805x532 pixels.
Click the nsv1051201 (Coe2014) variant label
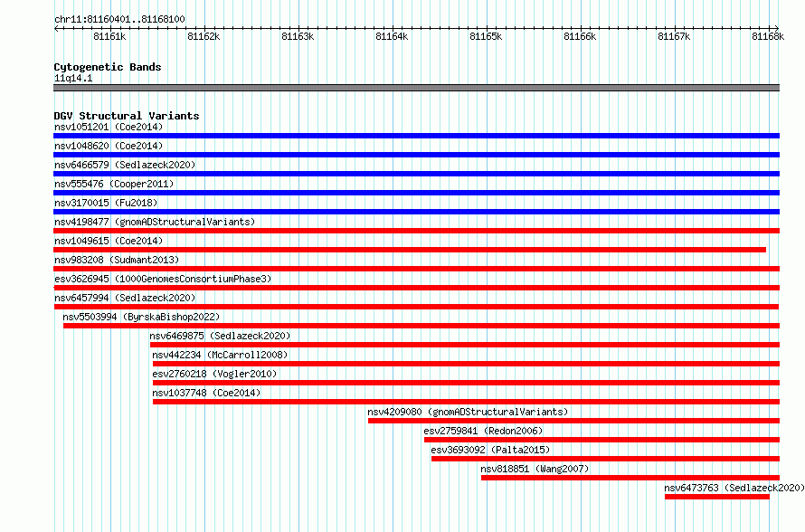109,127
